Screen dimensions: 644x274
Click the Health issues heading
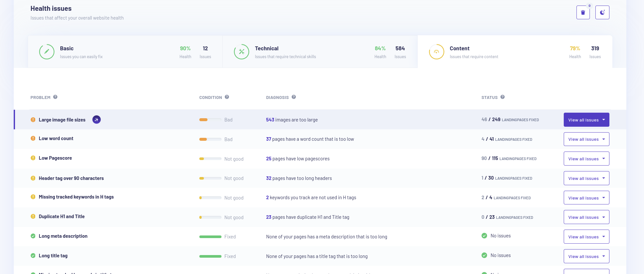(51, 8)
